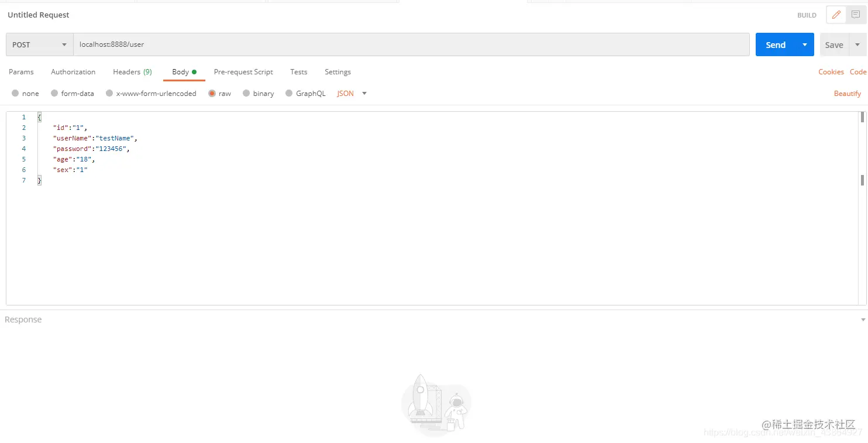Screen dimensions: 868x443
Task: Click the Untitled Request title
Action: point(39,15)
